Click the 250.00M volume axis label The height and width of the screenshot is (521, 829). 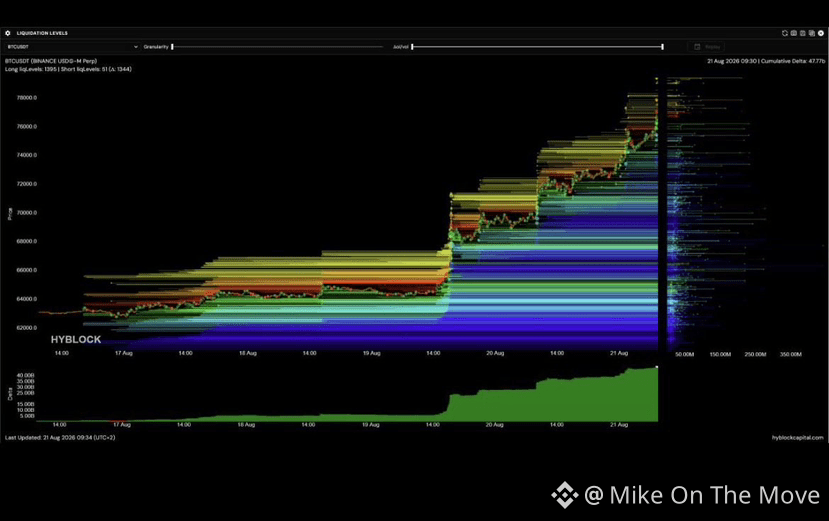point(756,354)
